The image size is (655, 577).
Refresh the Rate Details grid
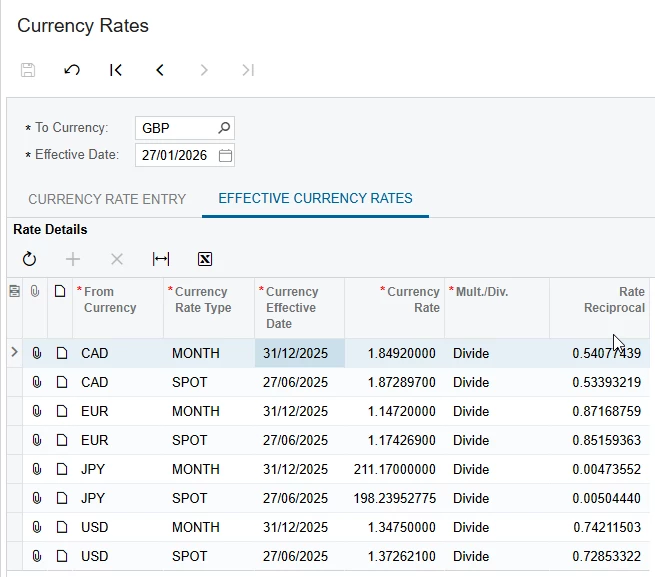pyautogui.click(x=29, y=259)
